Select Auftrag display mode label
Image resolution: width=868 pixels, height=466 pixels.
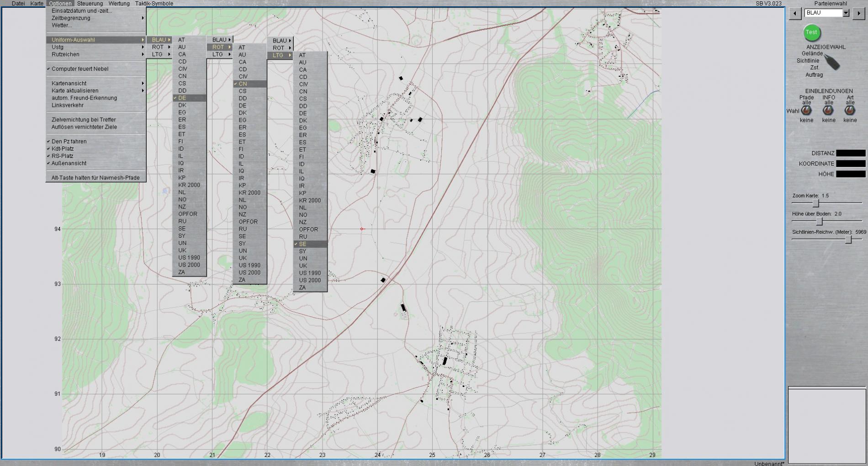814,75
